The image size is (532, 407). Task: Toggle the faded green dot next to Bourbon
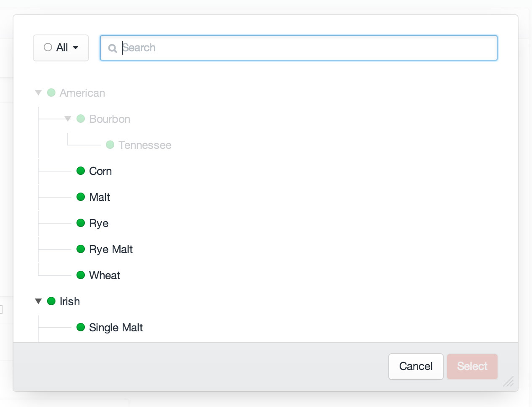tap(80, 119)
